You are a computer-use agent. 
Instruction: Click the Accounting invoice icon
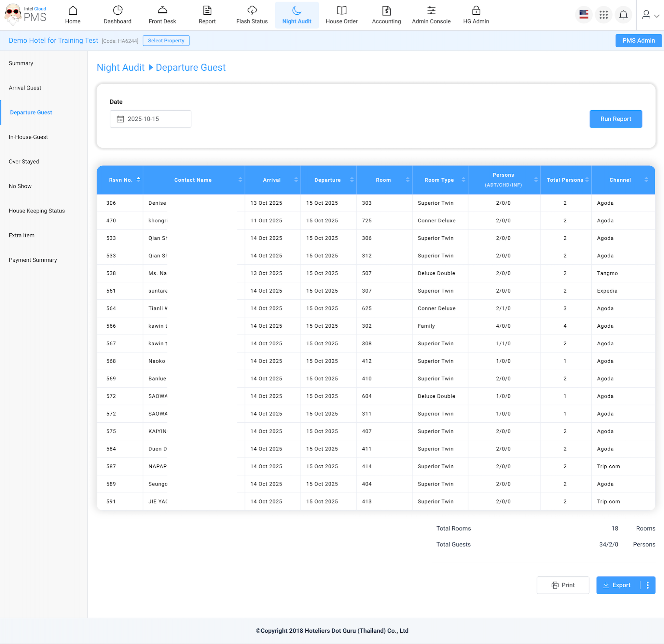386,10
